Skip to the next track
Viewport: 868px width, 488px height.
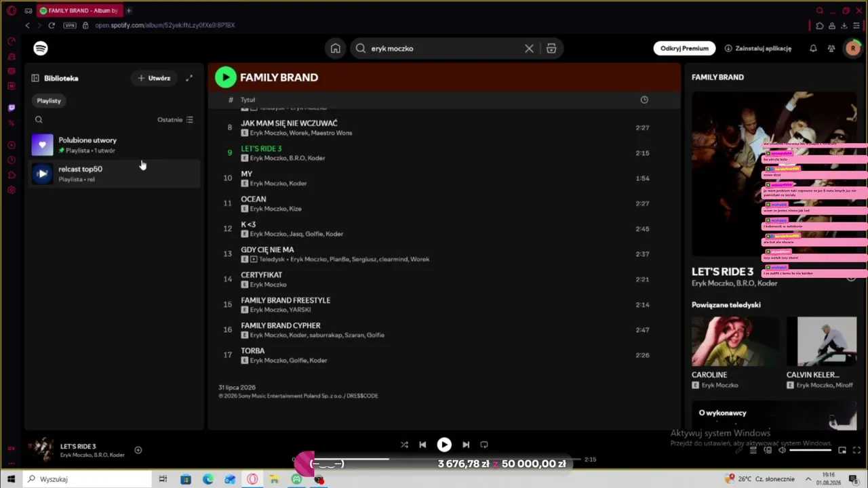coord(466,445)
